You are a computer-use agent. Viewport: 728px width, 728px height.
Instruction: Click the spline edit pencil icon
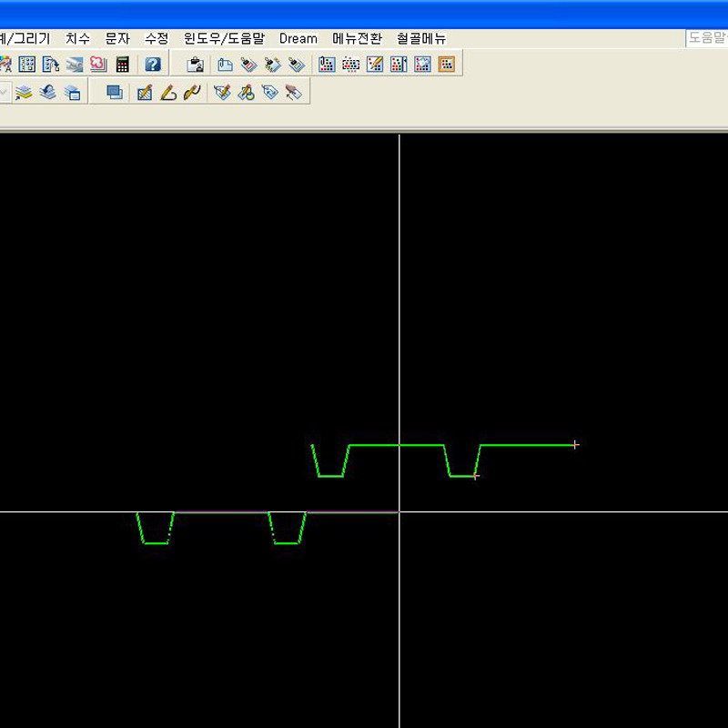coord(191,93)
